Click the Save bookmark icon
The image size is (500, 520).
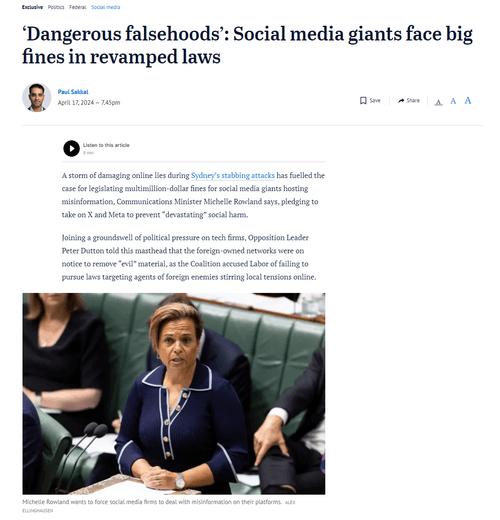point(363,101)
